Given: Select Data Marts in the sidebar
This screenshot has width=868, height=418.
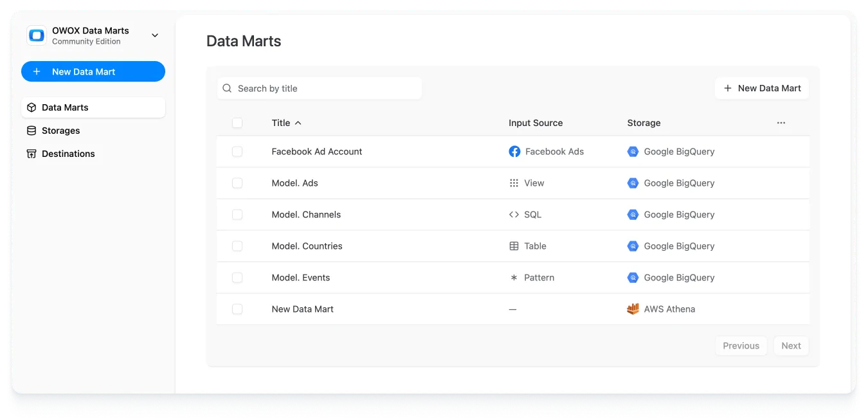Looking at the screenshot, I should point(64,107).
